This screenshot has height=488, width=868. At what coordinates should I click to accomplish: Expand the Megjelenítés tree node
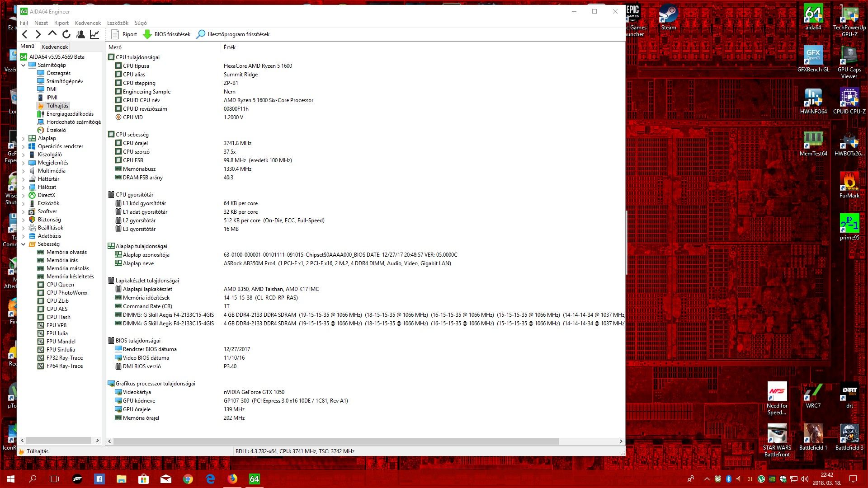pos(24,163)
